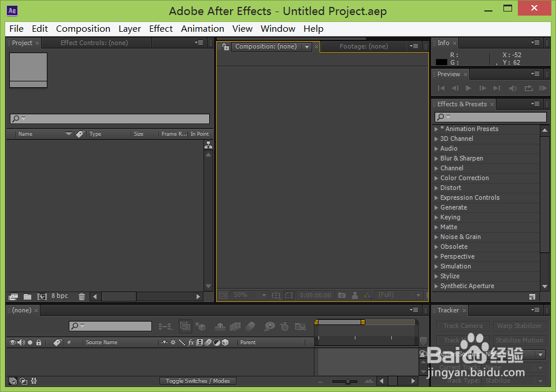The height and width of the screenshot is (392, 556).
Task: Click the Interpret Footage icon in Project panel
Action: pyautogui.click(x=13, y=296)
